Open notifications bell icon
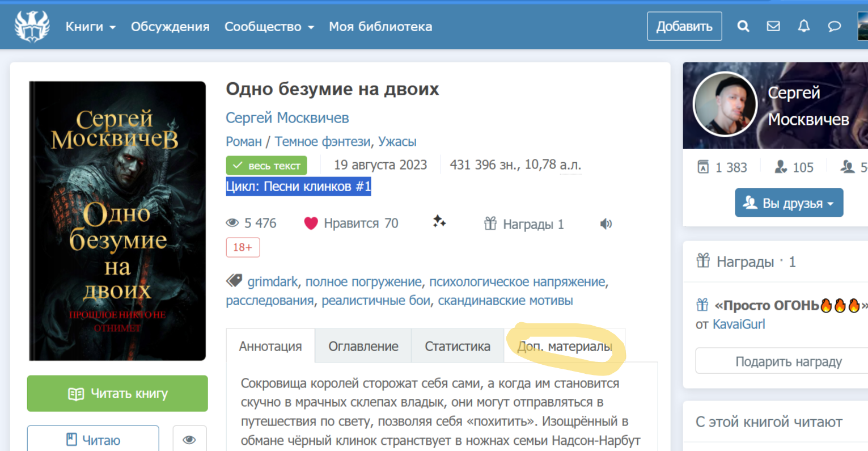Image resolution: width=868 pixels, height=451 pixels. 804,26
